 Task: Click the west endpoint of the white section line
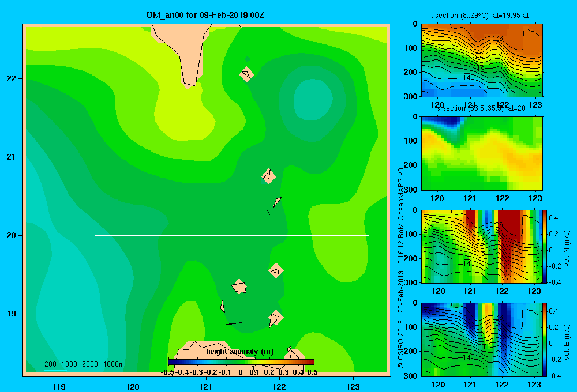pos(96,235)
